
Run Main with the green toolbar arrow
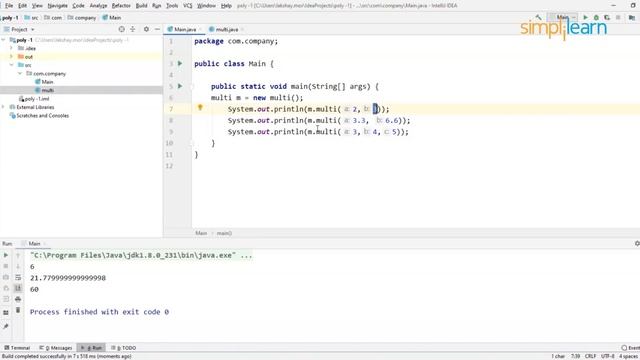(x=585, y=18)
